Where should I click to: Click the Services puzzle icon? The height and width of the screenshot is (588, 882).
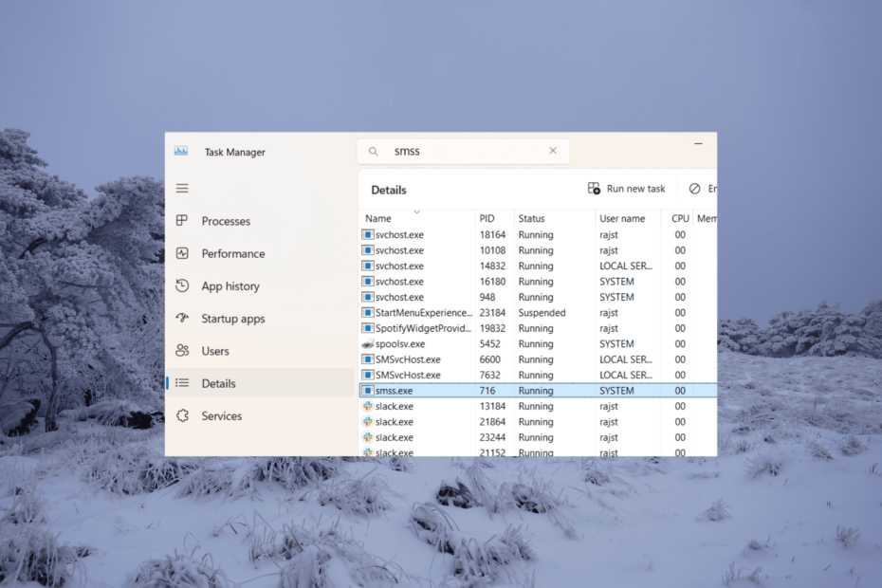[182, 415]
